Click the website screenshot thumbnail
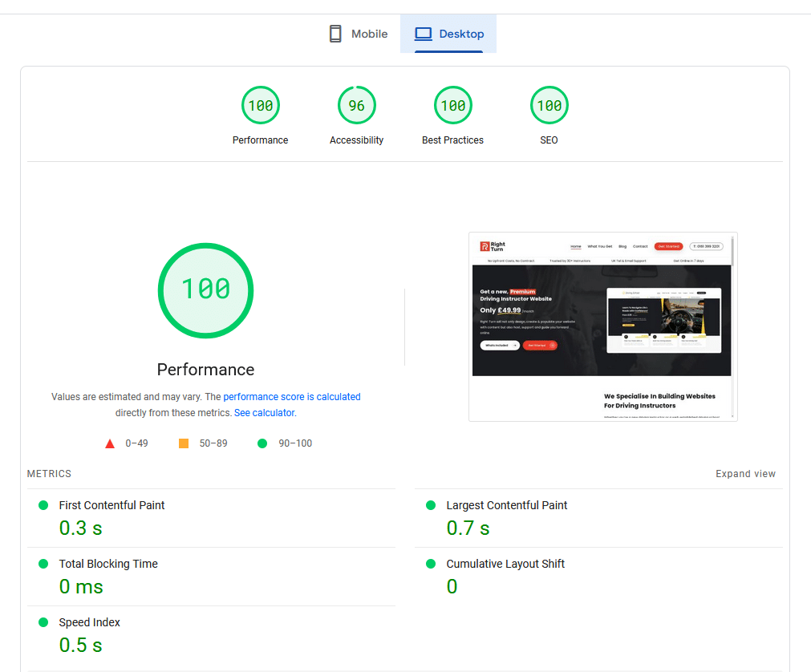811x672 pixels. tap(603, 326)
